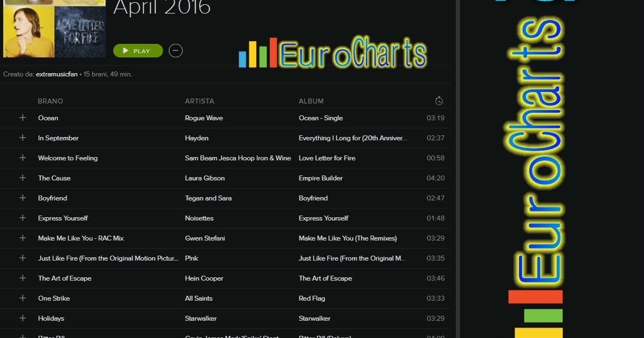Viewport: 644px width, 338px height.
Task: Click the plus icon next to Ocean
Action: (22, 118)
